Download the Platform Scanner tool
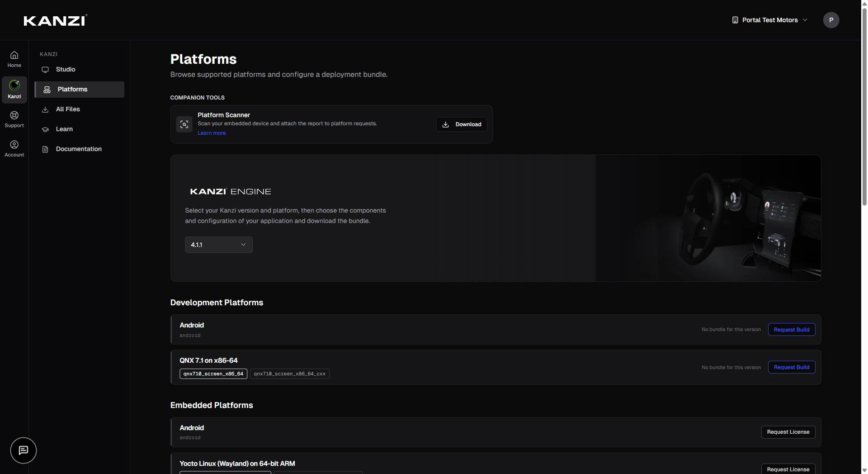The height and width of the screenshot is (474, 868). pyautogui.click(x=462, y=124)
